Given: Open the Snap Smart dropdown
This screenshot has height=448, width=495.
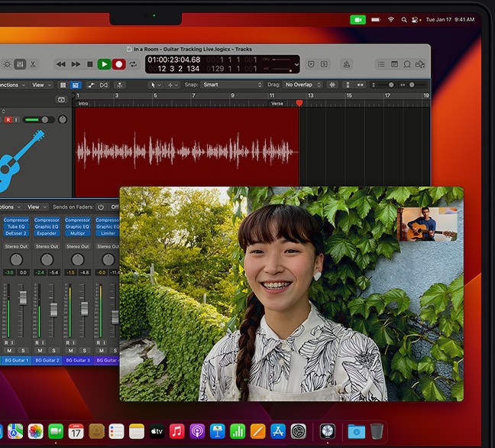Looking at the screenshot, I should (232, 85).
